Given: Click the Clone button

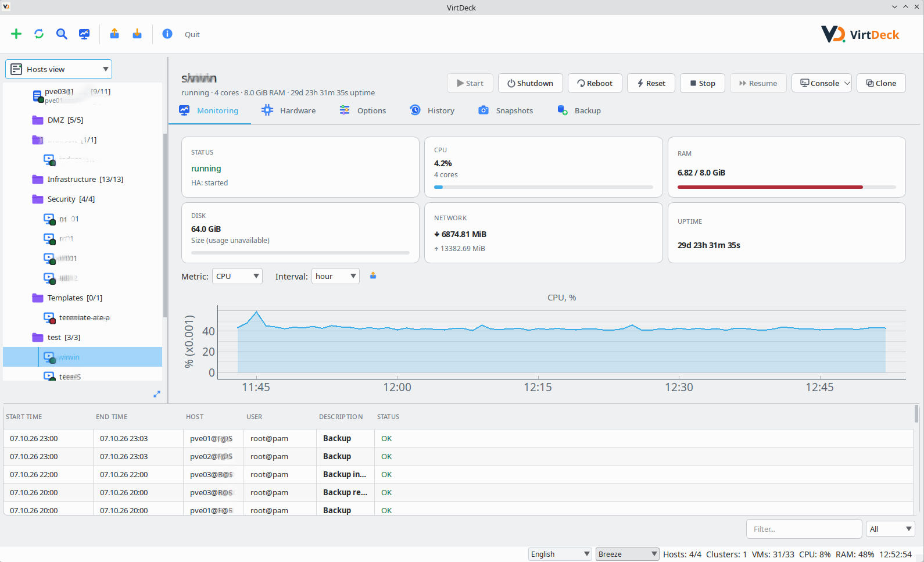Looking at the screenshot, I should (881, 83).
